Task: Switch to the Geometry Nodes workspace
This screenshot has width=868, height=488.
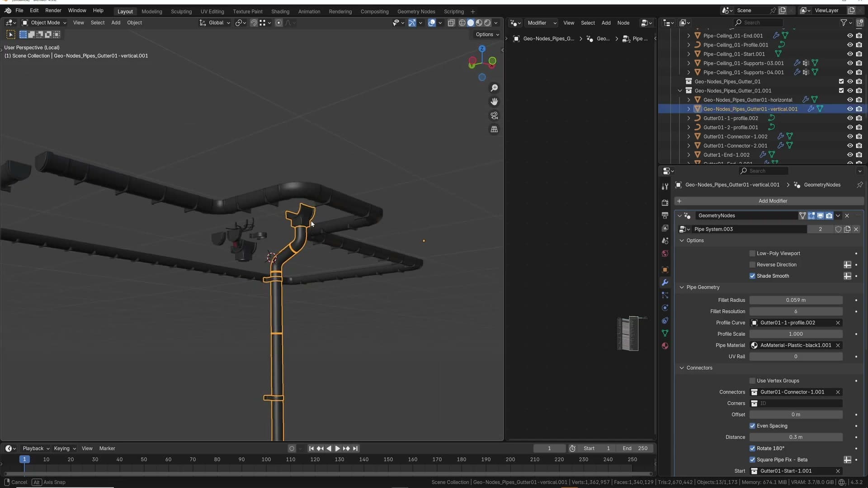Action: point(416,12)
